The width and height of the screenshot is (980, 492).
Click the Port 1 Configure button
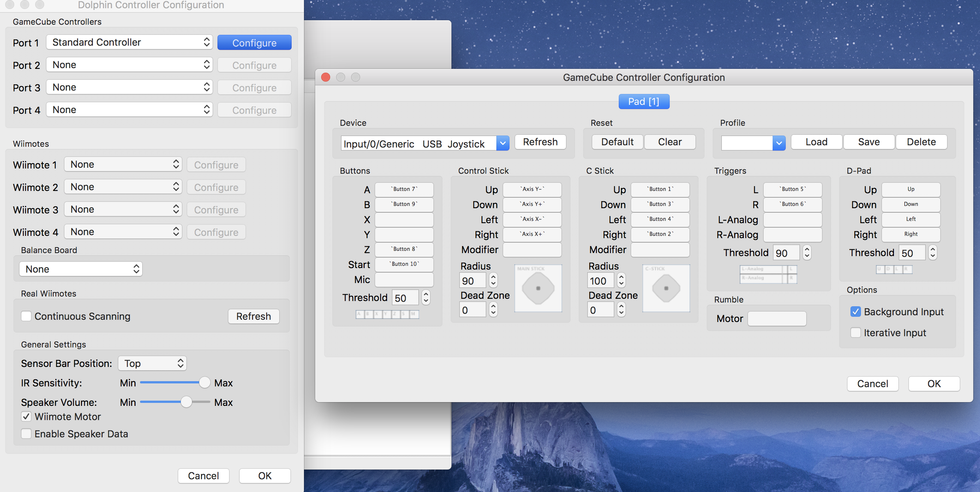[x=254, y=43]
